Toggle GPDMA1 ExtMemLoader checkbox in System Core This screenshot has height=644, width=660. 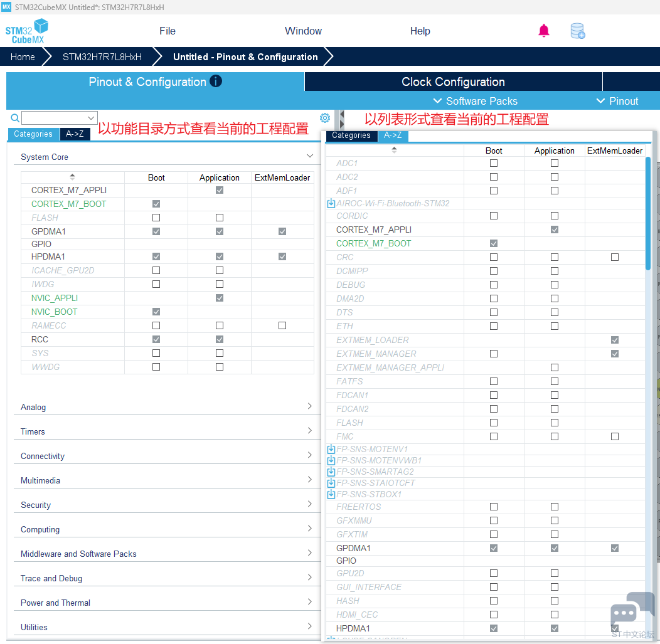[x=282, y=231]
